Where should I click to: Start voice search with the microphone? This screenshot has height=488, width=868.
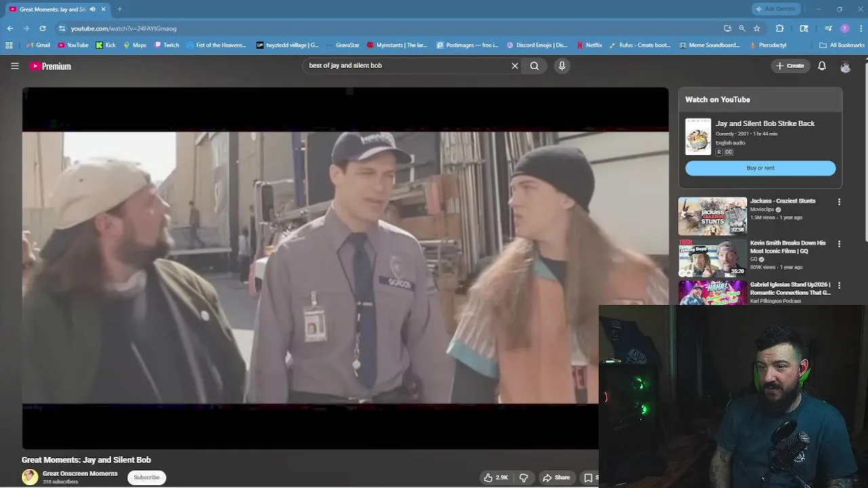(x=561, y=66)
